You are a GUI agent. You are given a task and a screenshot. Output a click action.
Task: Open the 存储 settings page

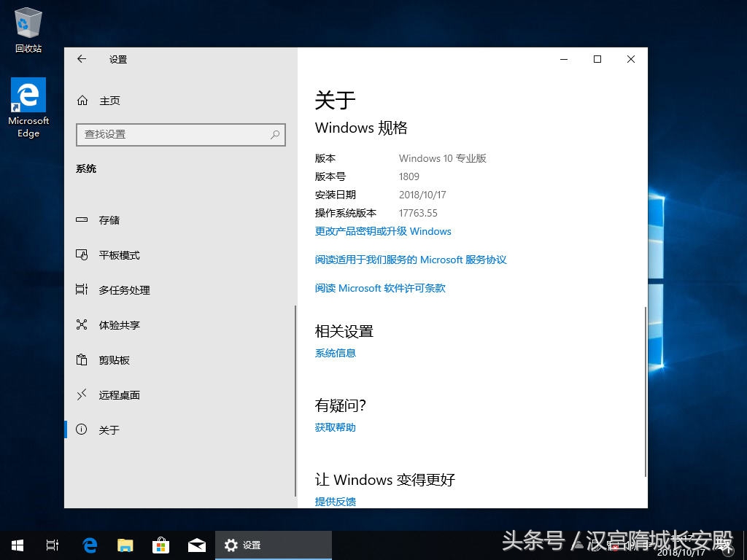click(179, 220)
